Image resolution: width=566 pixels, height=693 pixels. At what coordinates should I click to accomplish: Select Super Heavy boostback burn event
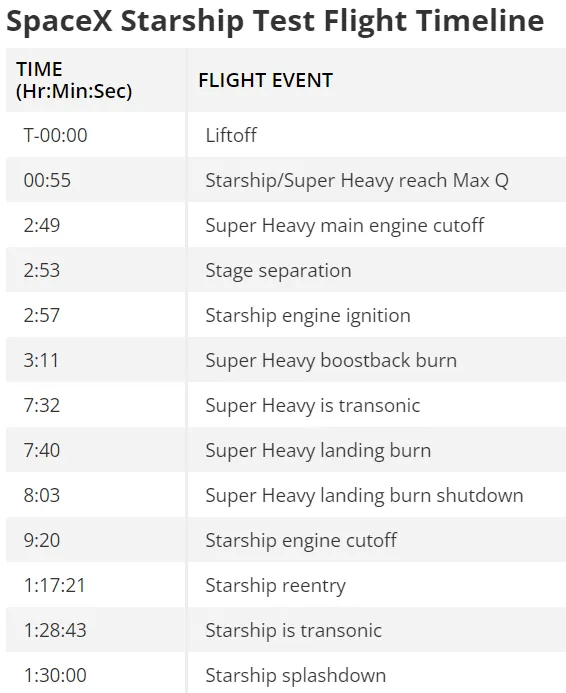pos(331,360)
